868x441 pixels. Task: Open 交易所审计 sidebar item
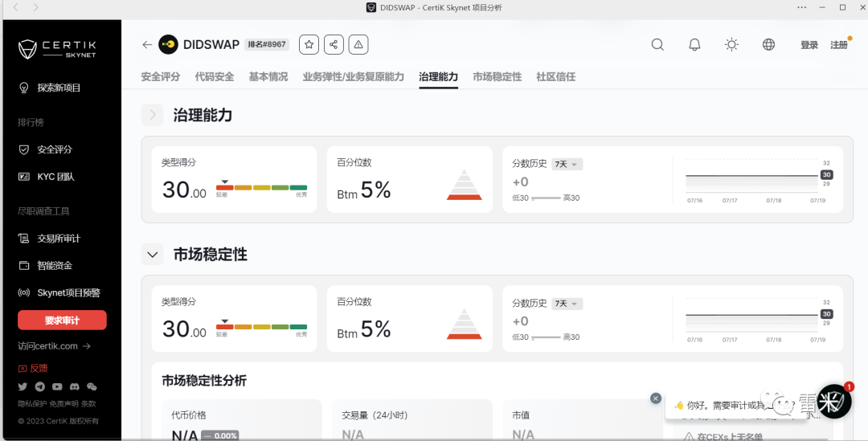tap(49, 239)
